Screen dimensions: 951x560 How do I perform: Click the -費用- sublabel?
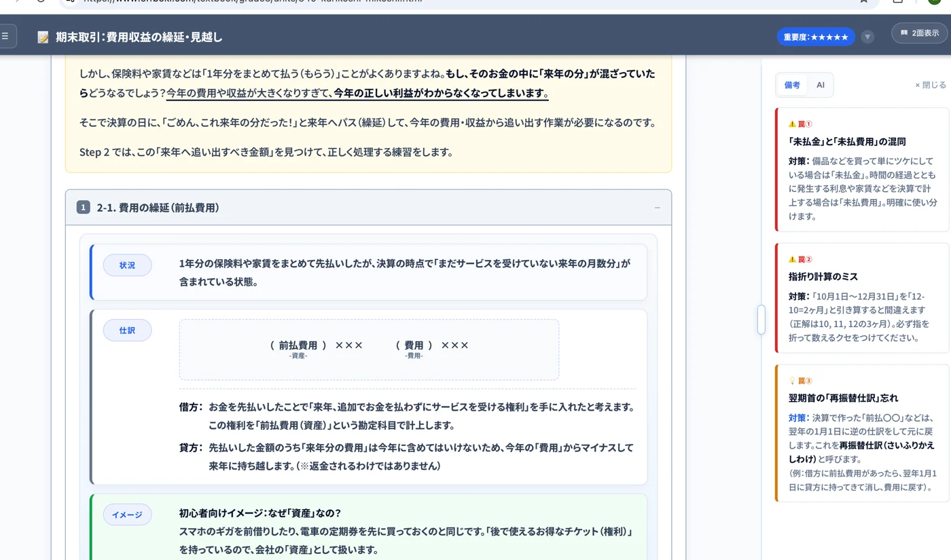pos(414,356)
